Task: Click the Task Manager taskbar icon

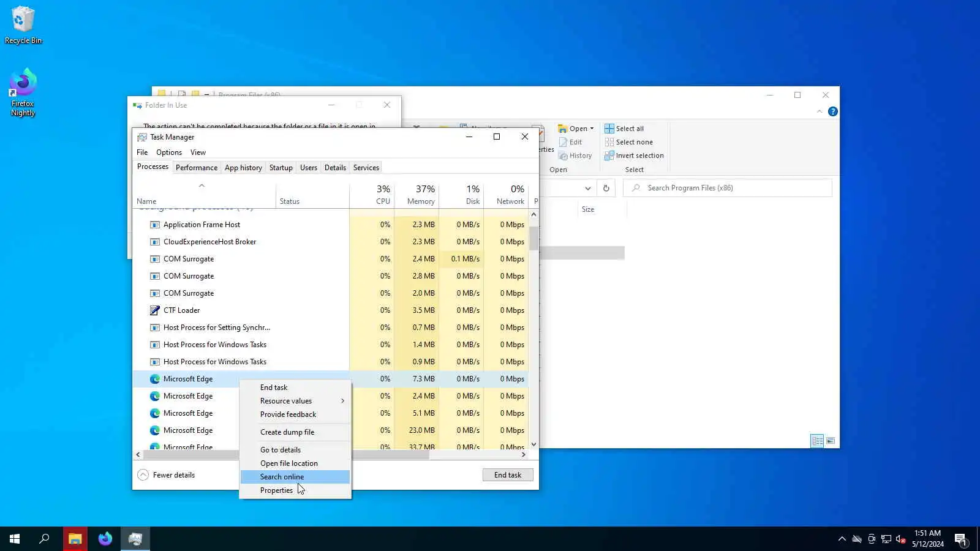Action: click(135, 539)
